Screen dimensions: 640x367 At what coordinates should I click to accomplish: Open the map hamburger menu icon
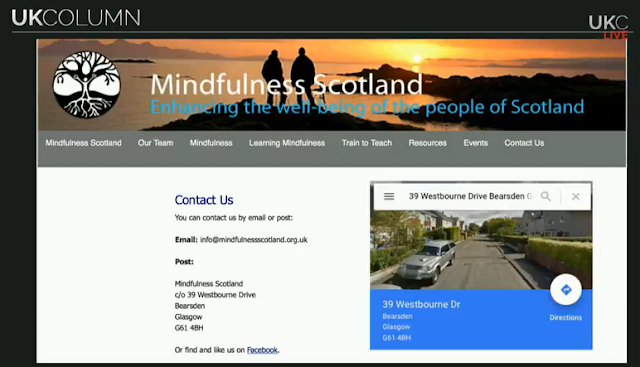point(389,196)
